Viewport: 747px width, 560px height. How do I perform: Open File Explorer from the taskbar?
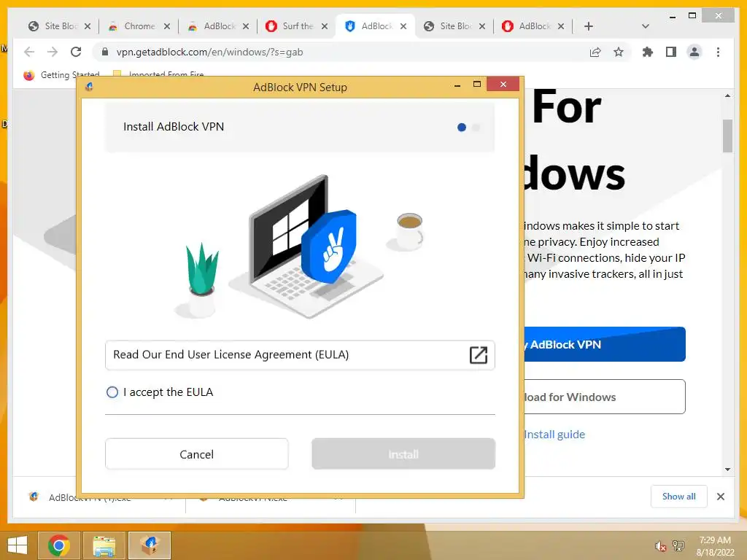104,545
